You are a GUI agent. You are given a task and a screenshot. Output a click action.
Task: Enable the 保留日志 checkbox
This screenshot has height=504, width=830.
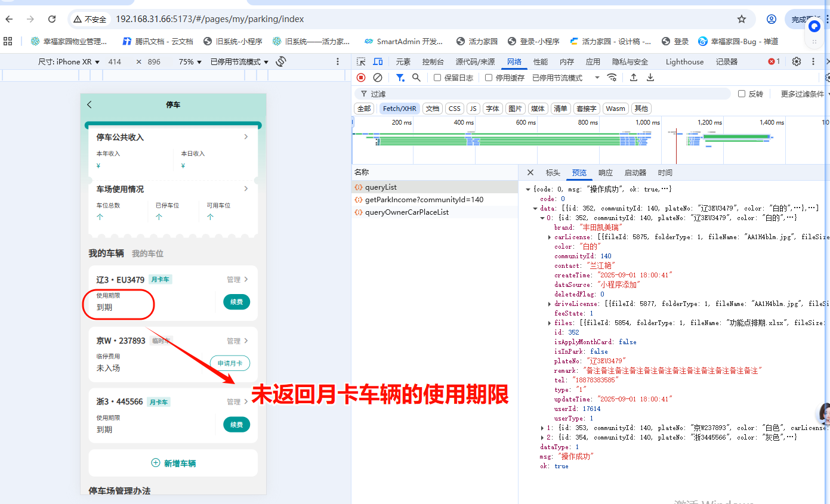pos(437,78)
